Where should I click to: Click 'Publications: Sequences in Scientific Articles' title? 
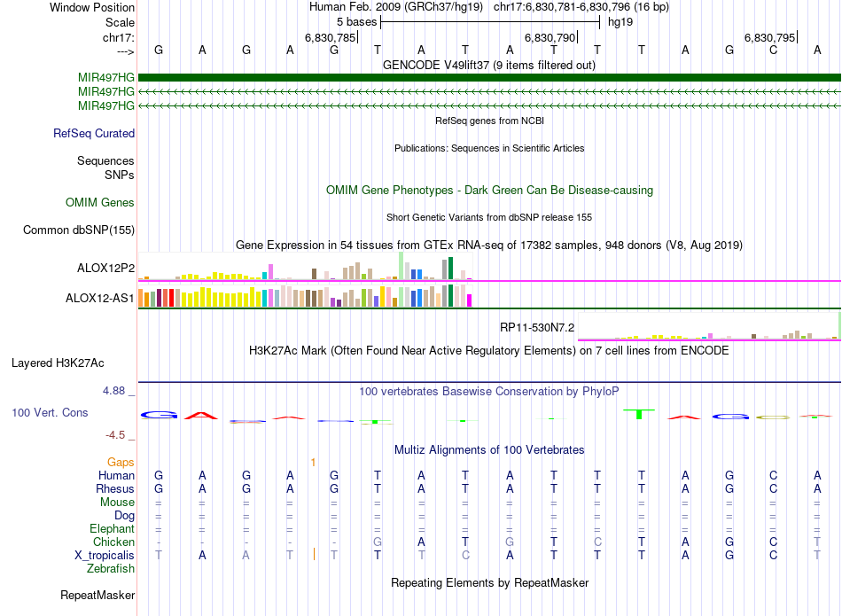pos(489,148)
